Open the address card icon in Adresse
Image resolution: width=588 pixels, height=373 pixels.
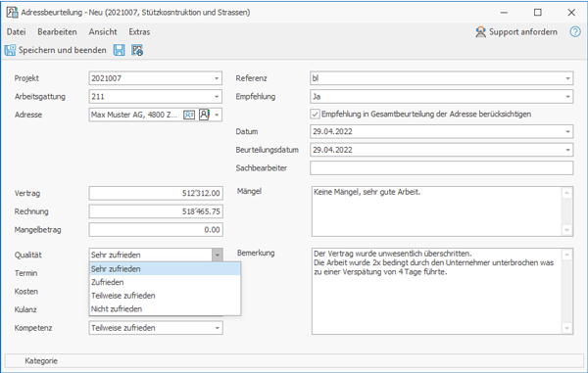click(x=189, y=115)
